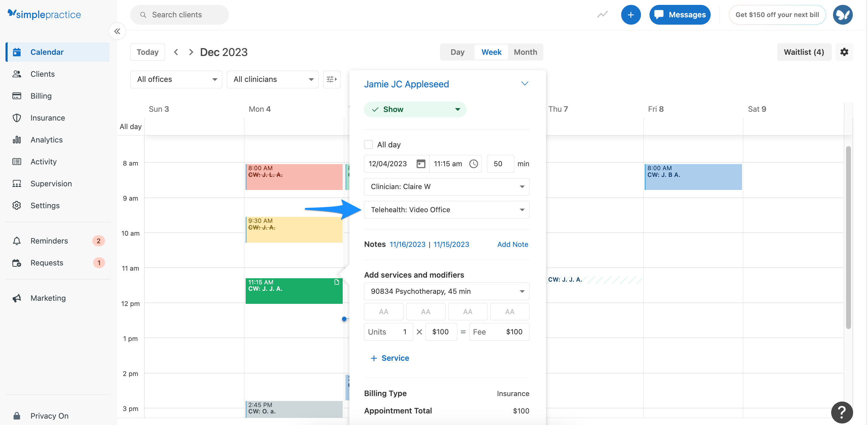The width and height of the screenshot is (868, 425).
Task: Open the Waitlist (4) button
Action: coord(804,52)
